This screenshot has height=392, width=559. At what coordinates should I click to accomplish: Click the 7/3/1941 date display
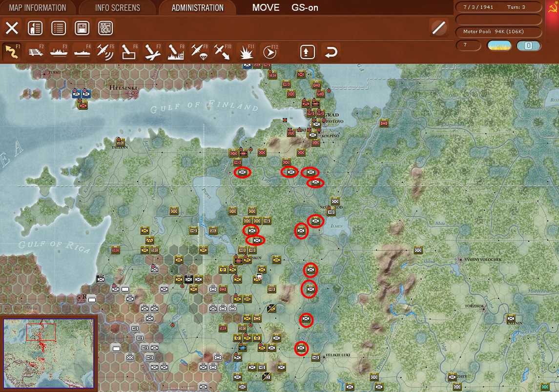478,7
